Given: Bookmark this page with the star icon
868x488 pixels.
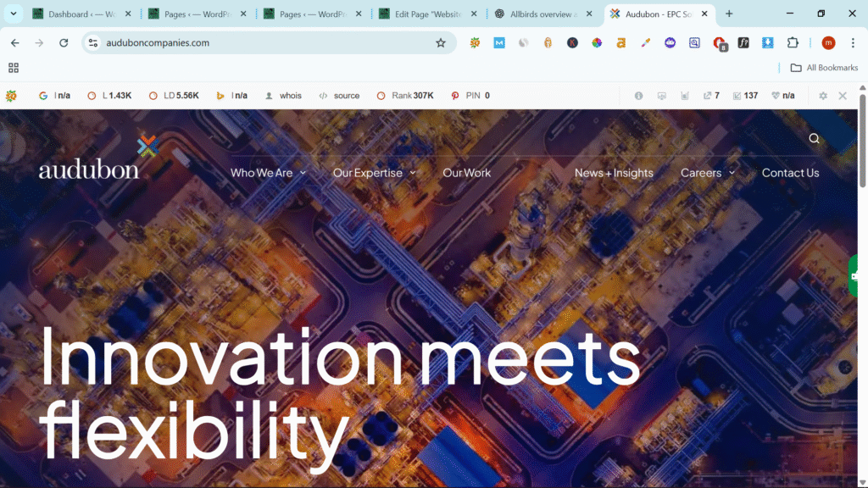Looking at the screenshot, I should 441,43.
